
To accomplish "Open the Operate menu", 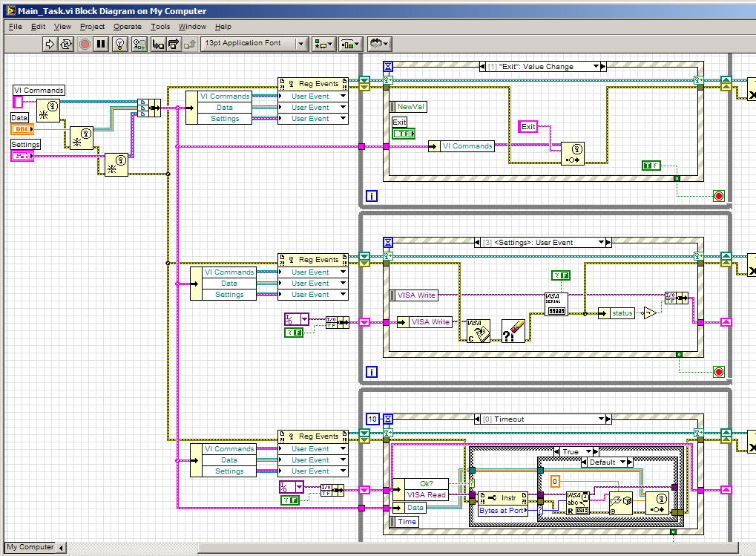I will (127, 27).
